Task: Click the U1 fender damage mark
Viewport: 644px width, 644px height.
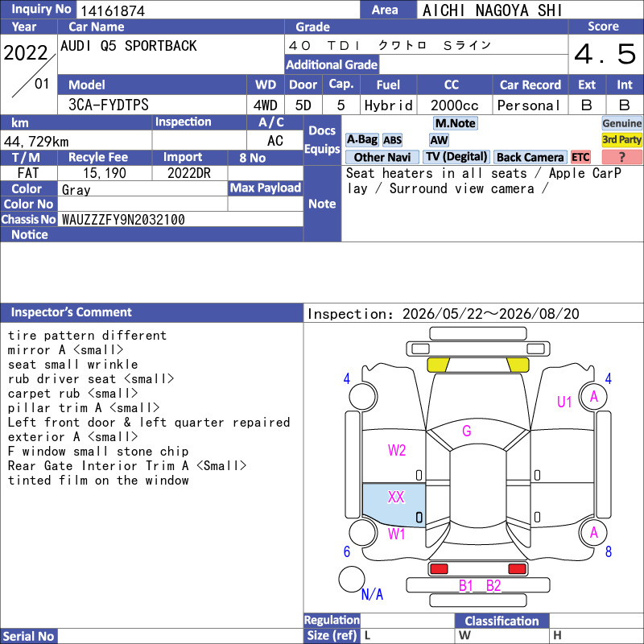Action: pos(564,402)
